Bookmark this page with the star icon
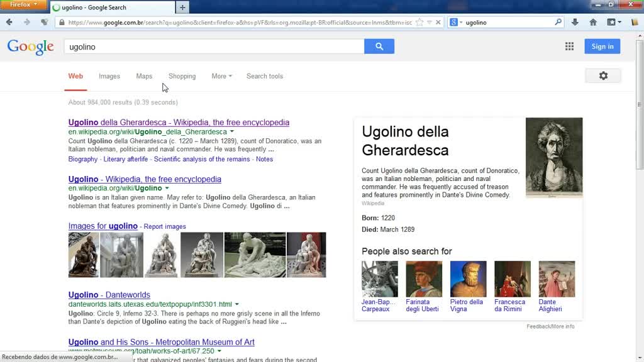This screenshot has width=644, height=362. (x=419, y=23)
